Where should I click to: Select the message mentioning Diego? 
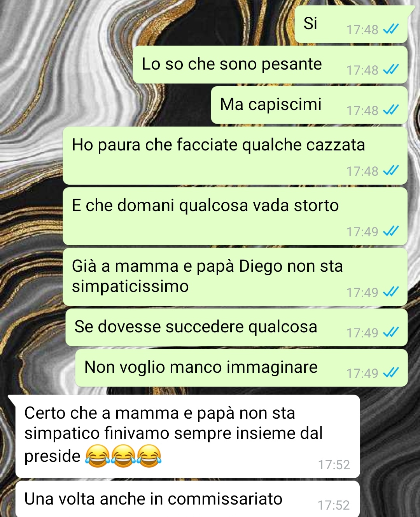235,277
